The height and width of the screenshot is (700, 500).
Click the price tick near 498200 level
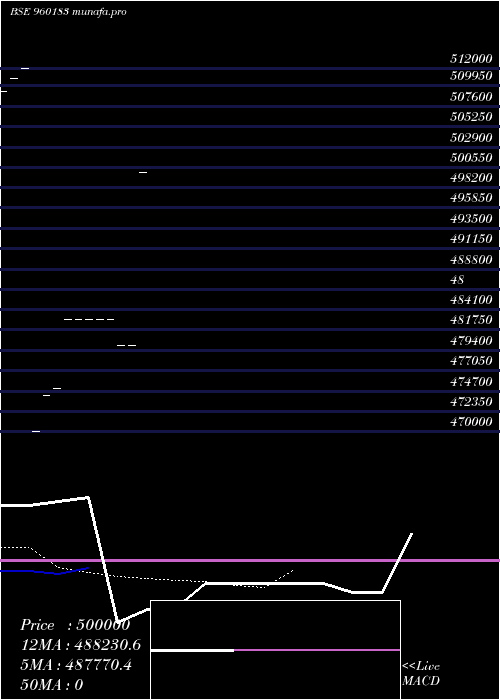tap(143, 172)
